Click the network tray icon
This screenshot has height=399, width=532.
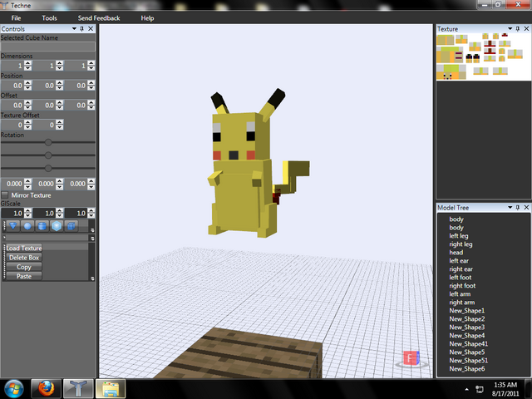tap(480, 389)
